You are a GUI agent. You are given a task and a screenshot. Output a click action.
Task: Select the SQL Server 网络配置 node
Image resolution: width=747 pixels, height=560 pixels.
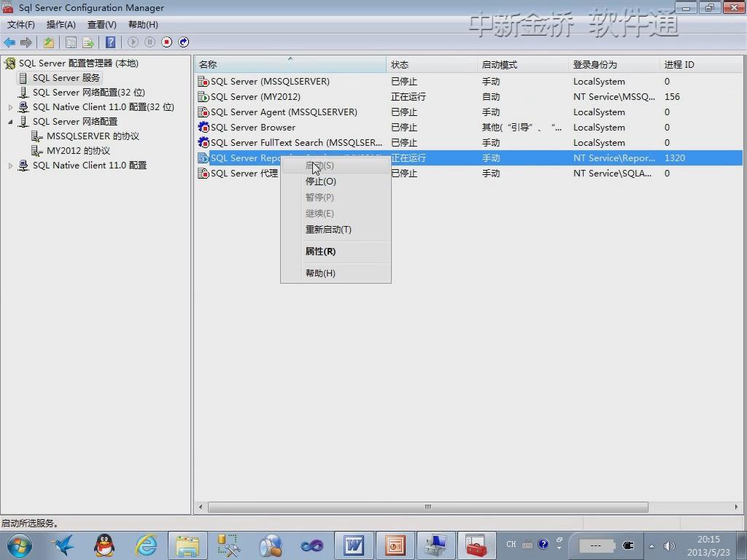click(75, 122)
